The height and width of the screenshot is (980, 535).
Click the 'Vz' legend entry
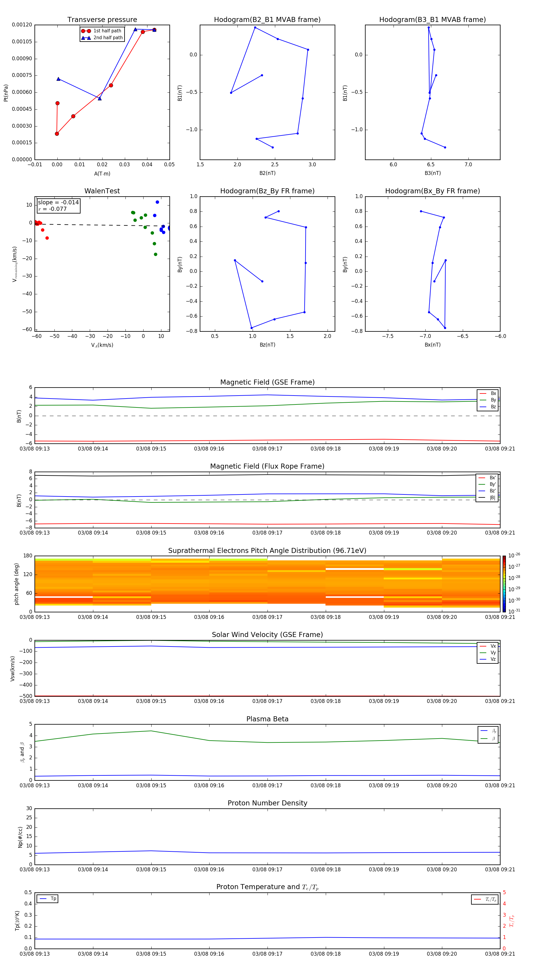pos(488,659)
